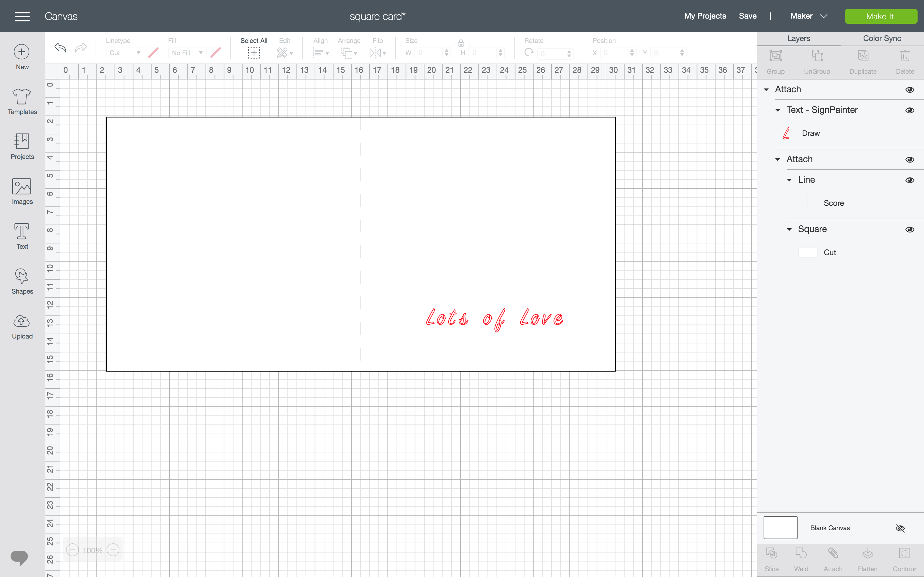Switch to Layers panel tab
924x577 pixels.
click(x=799, y=38)
